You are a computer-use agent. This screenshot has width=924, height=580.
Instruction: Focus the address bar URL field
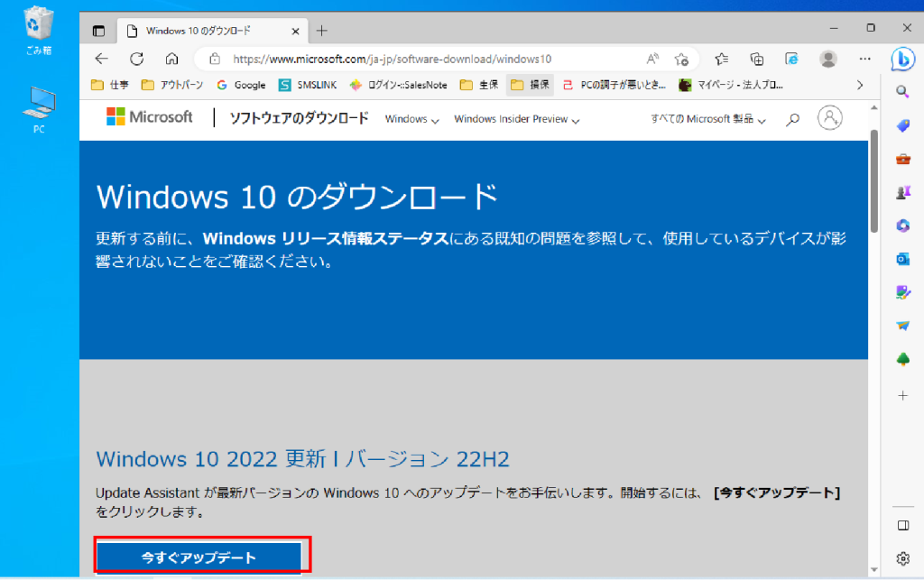pyautogui.click(x=392, y=59)
